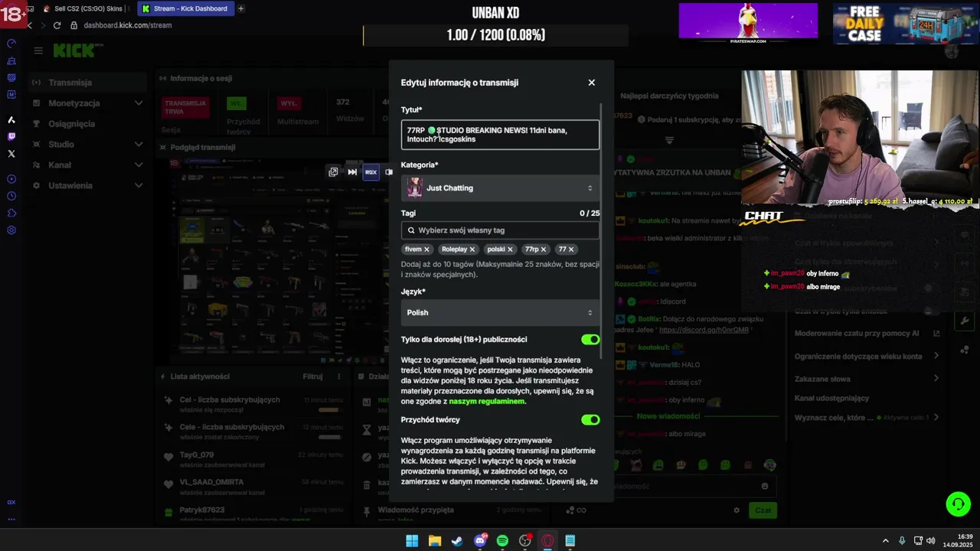Open Kanał udostępniający setting
Viewport: 980px width, 551px height.
click(x=832, y=398)
